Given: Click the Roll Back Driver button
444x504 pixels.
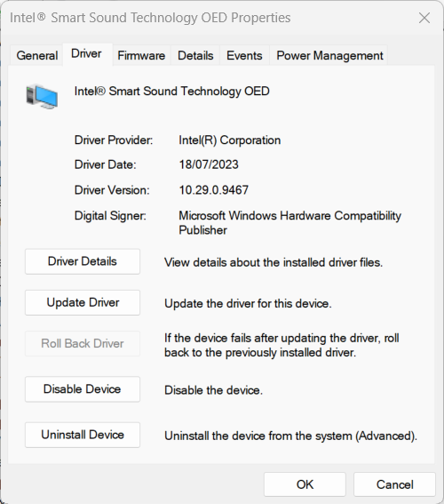Looking at the screenshot, I should [83, 344].
